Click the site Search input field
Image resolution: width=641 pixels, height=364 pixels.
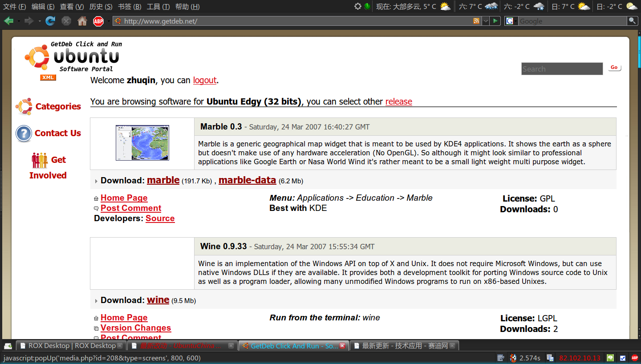(562, 69)
